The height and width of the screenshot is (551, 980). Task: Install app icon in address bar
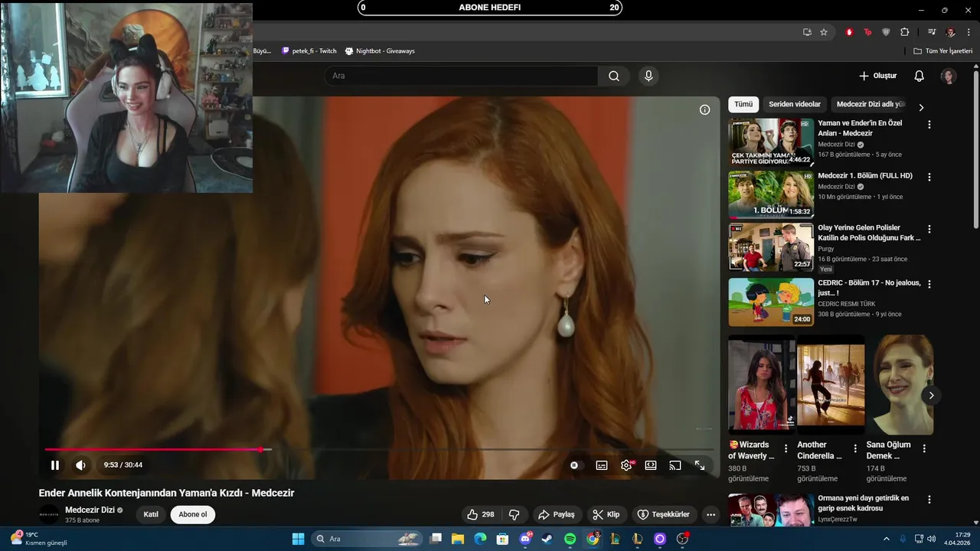[x=807, y=32]
